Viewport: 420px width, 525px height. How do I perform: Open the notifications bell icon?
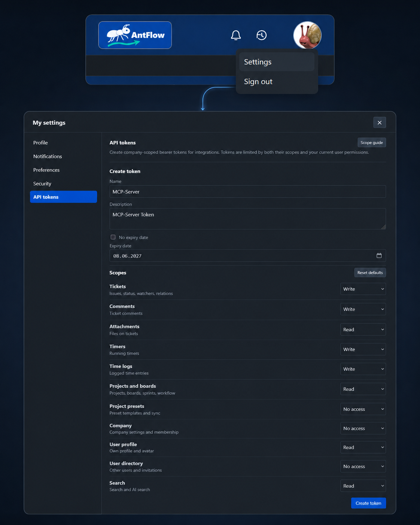pyautogui.click(x=236, y=35)
